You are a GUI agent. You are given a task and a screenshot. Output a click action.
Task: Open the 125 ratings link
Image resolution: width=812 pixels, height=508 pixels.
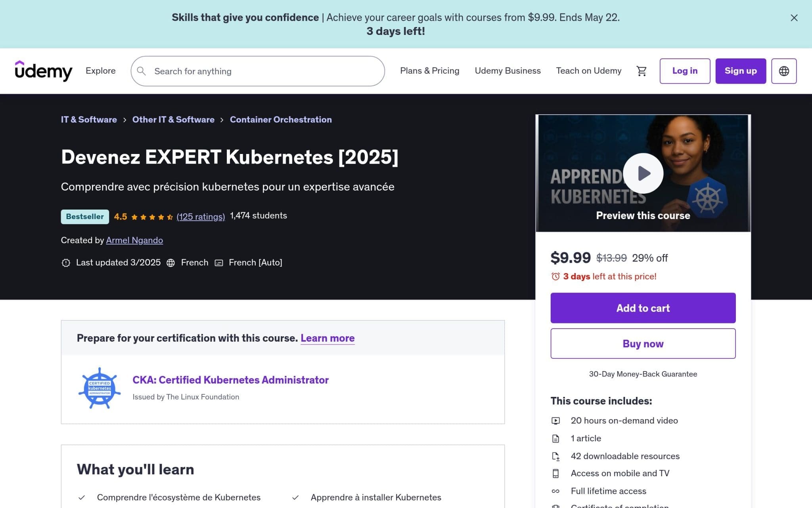click(x=201, y=217)
